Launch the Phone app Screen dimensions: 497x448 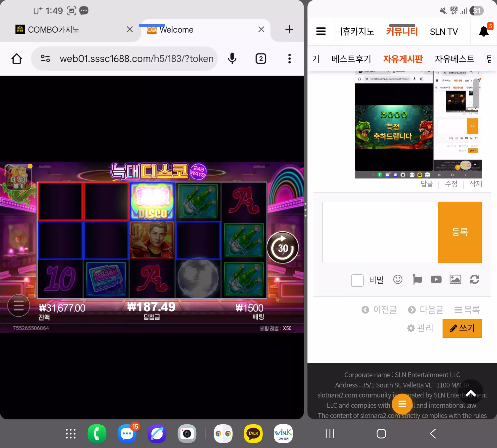97,434
